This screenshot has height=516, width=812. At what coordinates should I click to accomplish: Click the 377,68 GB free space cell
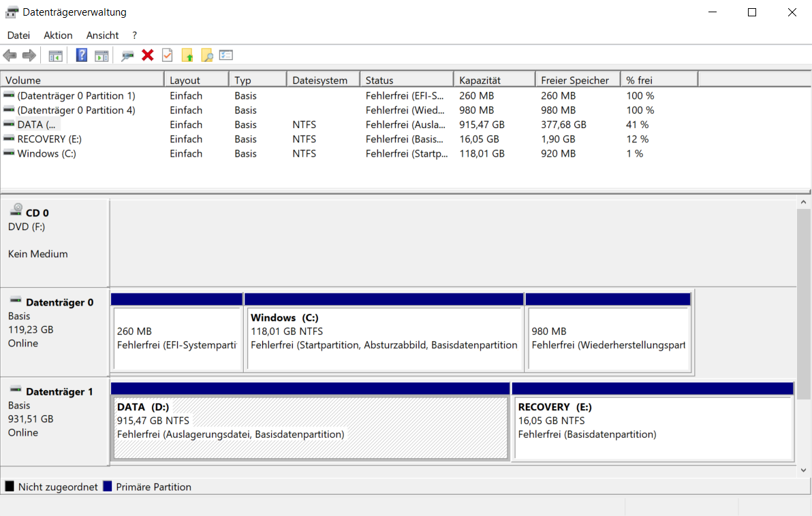[x=563, y=125]
